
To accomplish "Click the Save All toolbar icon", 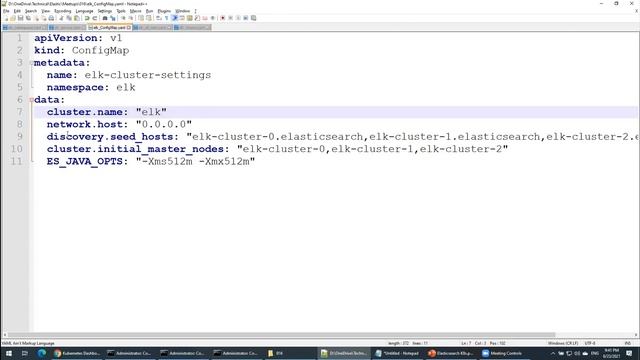I will [28, 18].
